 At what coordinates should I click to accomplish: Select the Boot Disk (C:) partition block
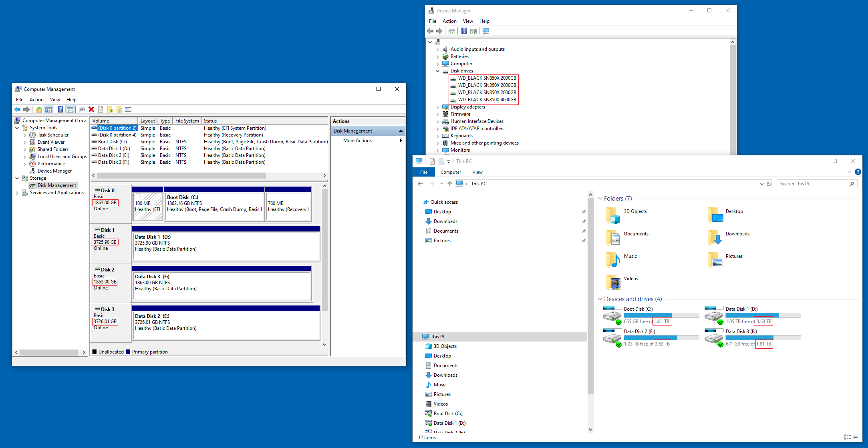[214, 203]
